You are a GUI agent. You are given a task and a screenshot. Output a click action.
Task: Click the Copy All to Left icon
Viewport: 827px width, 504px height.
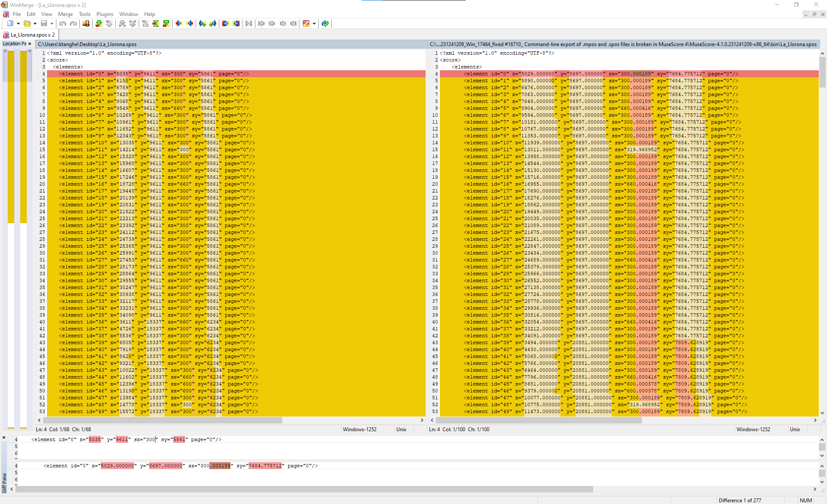pyautogui.click(x=236, y=23)
